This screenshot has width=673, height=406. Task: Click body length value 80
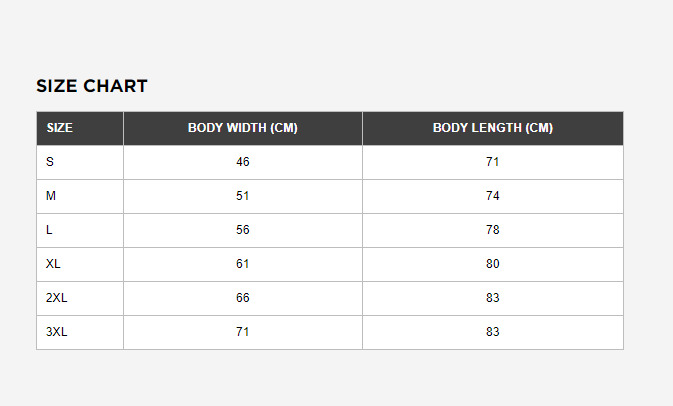[x=493, y=264]
